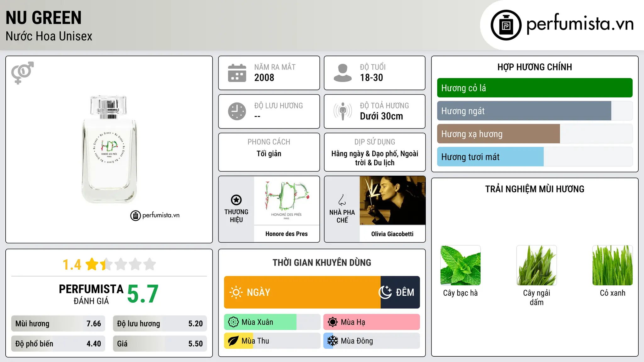644x362 pixels.
Task: Click the orange Ngày daytime segment
Action: pos(302,292)
